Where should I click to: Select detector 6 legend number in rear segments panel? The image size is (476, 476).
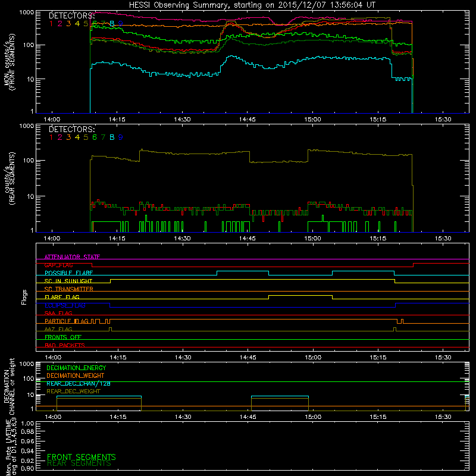95,137
